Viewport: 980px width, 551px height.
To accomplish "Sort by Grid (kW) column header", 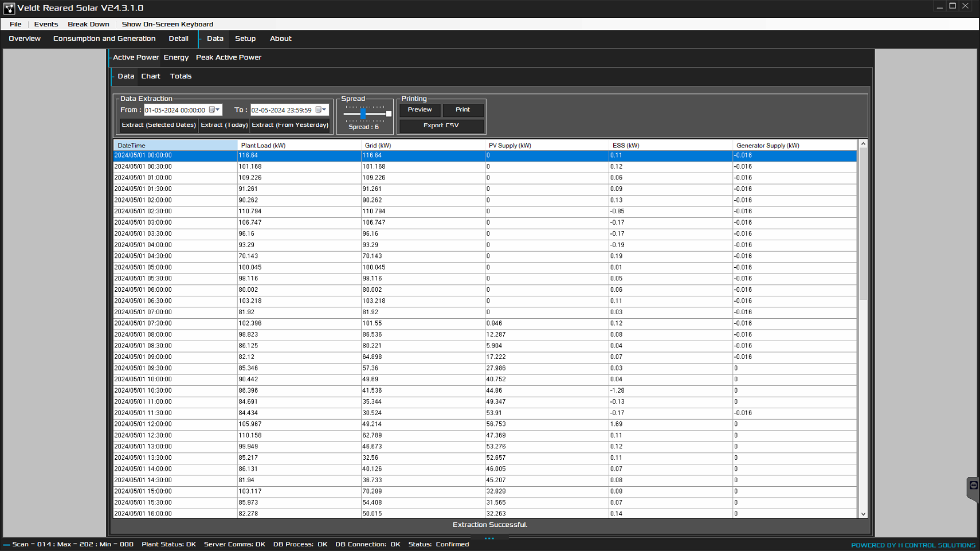I will (423, 146).
